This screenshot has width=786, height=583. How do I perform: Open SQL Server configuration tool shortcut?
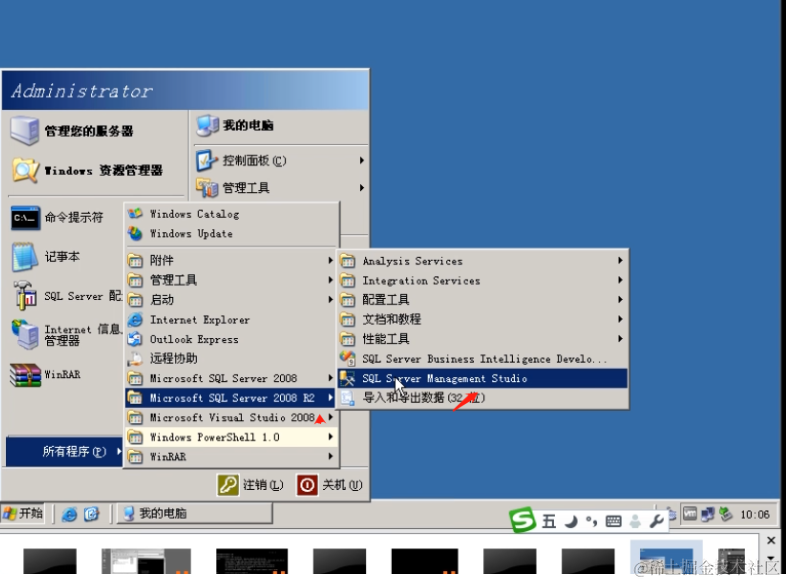coord(66,296)
